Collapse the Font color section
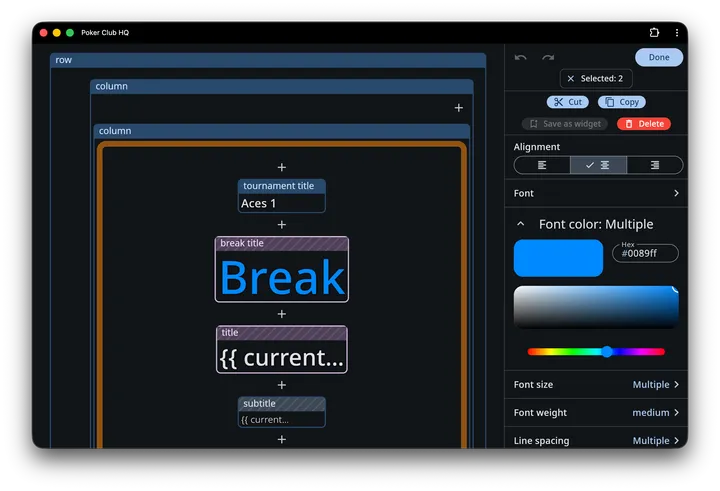This screenshot has width=720, height=491. click(x=520, y=224)
